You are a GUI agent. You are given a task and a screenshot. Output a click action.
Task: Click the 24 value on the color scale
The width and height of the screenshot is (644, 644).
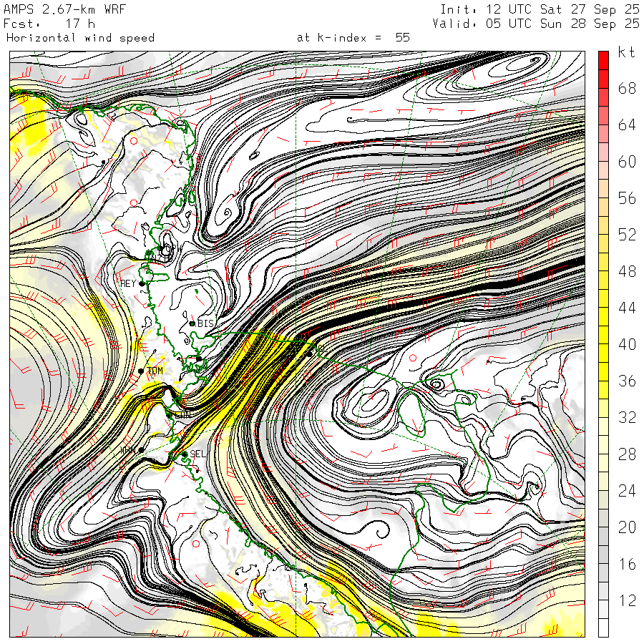point(627,490)
